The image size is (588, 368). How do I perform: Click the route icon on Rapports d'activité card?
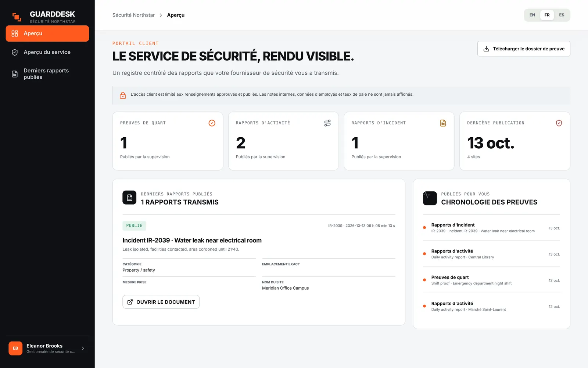coord(327,123)
